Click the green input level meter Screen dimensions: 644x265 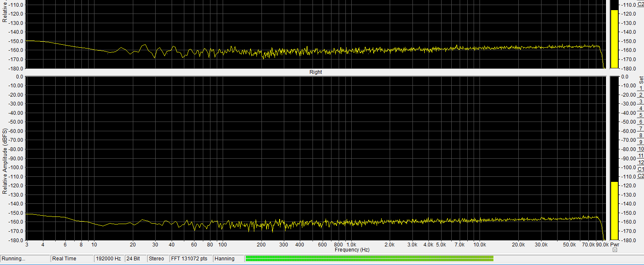pyautogui.click(x=369, y=258)
